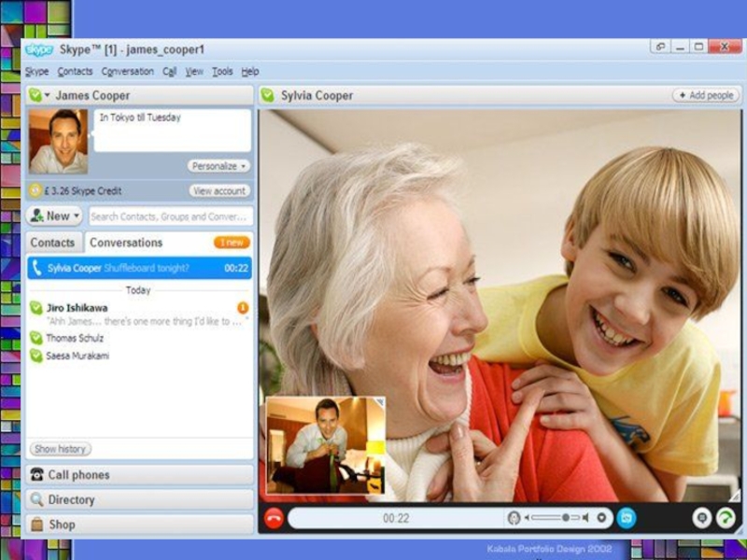Click the resize handle at the video corner
The width and height of the screenshot is (747, 560).
(734, 496)
